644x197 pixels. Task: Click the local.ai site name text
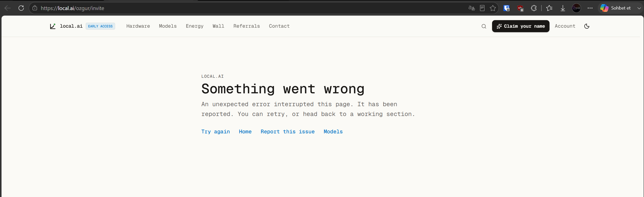(x=71, y=26)
